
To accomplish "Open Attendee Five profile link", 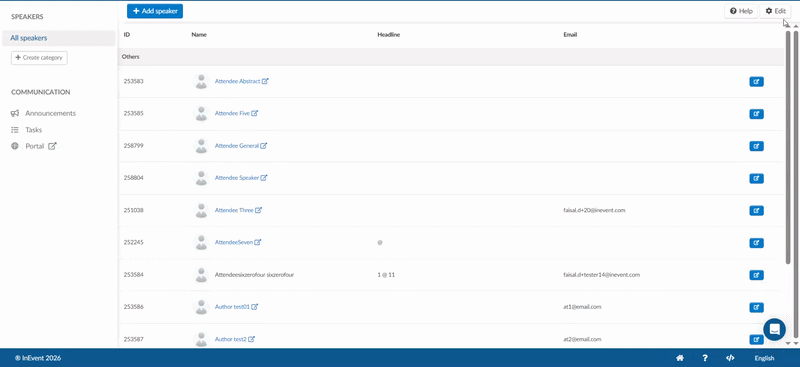I will click(x=236, y=113).
